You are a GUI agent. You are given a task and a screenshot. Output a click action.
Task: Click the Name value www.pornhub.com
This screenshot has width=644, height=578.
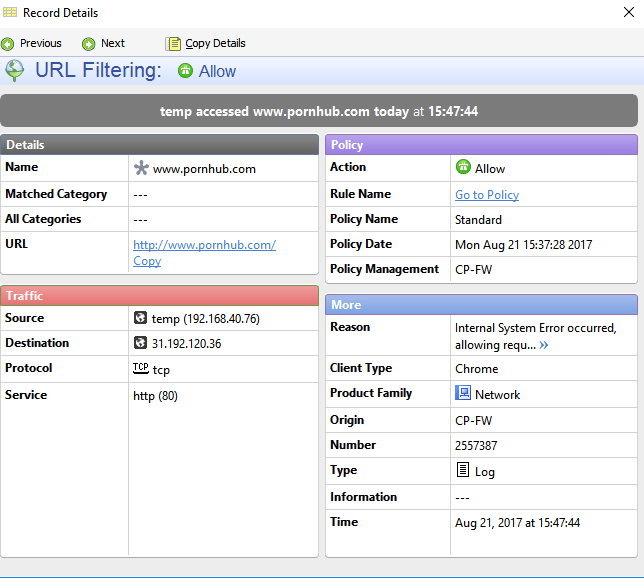coord(204,169)
